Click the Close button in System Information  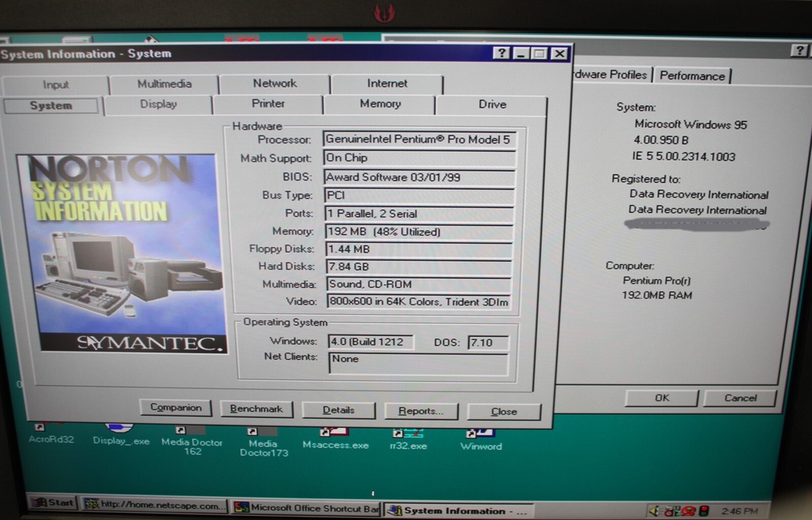pyautogui.click(x=504, y=412)
